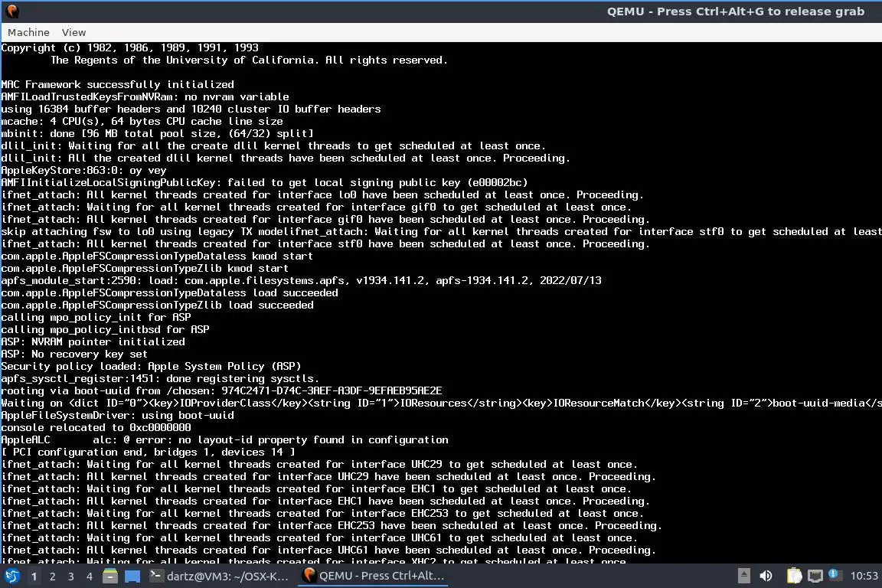Click 'ASP: NVRAM pointer initialized' line

pyautogui.click(x=93, y=342)
